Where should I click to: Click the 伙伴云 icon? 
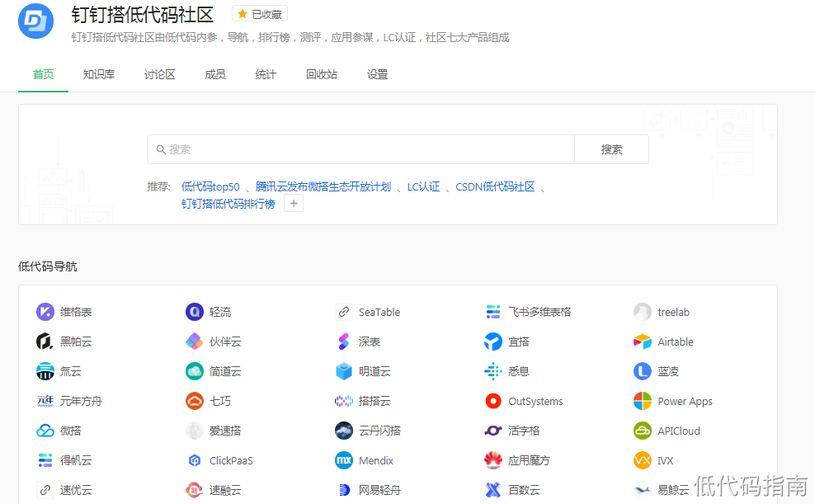(195, 341)
